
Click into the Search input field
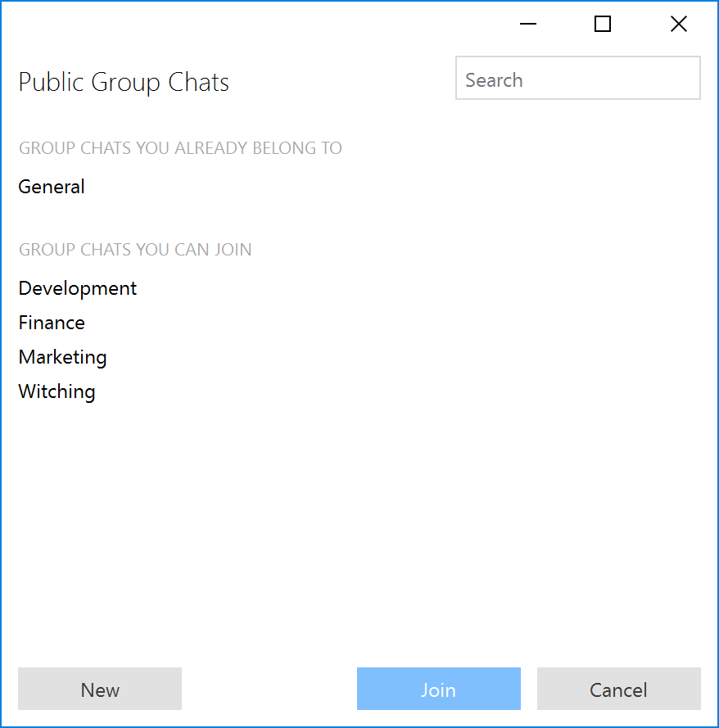coord(578,78)
